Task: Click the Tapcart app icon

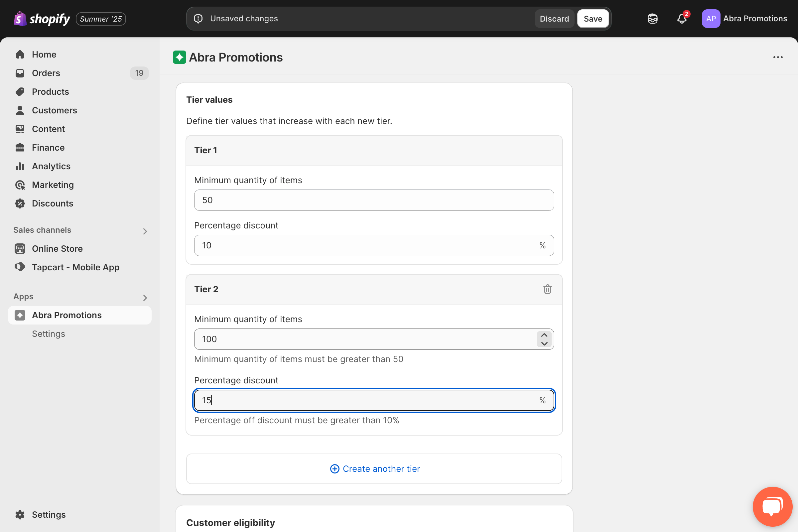Action: (x=20, y=267)
